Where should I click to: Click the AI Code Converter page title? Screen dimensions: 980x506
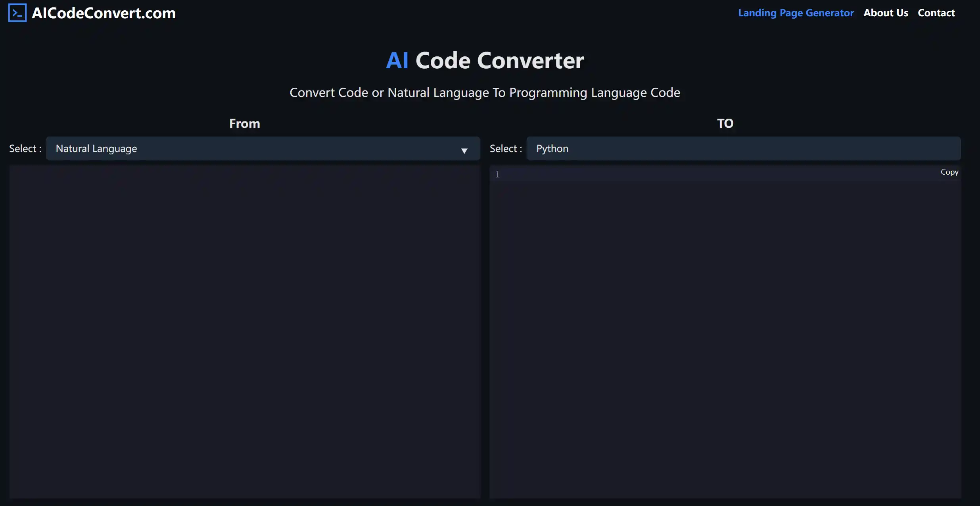(484, 60)
